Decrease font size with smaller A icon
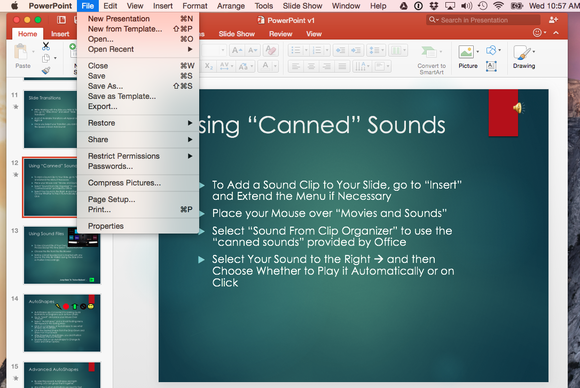This screenshot has width=580, height=388. (x=253, y=50)
